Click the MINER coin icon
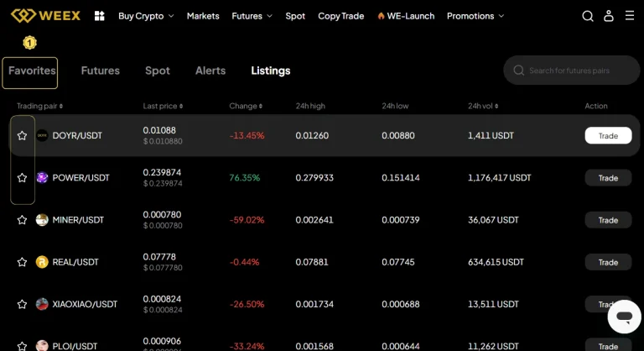Screen dimensions: 644x351 pos(42,220)
